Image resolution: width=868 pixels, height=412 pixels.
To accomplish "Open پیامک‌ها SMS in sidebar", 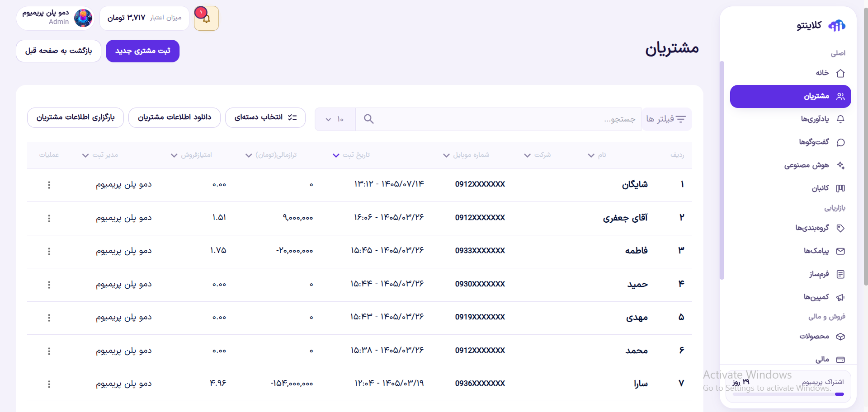I will (x=790, y=251).
